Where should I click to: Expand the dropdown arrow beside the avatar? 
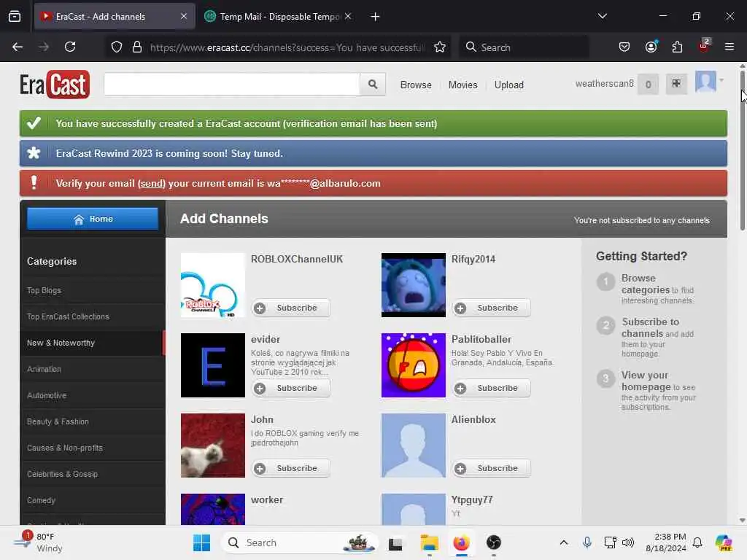[721, 80]
